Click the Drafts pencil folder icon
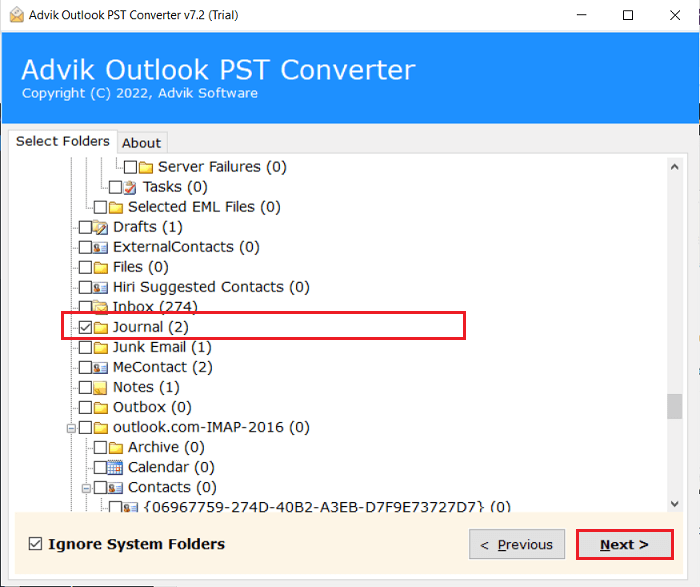Viewport: 700px width, 587px height. point(100,228)
